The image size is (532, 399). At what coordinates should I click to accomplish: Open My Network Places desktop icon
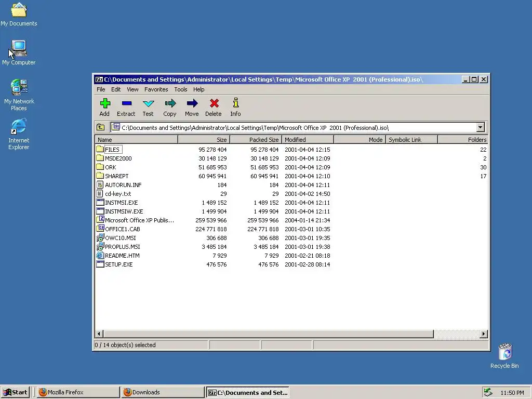(x=19, y=87)
